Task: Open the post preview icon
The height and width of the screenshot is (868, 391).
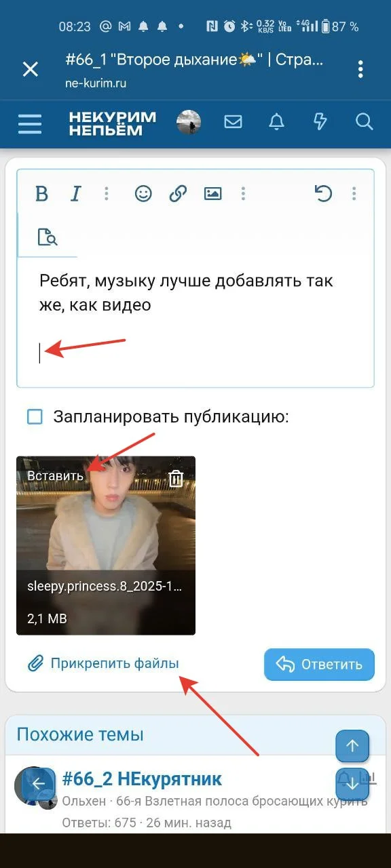Action: (x=47, y=237)
